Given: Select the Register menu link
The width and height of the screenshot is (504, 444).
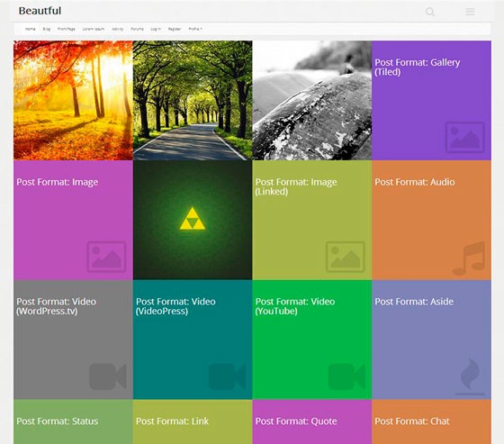Looking at the screenshot, I should 175,29.
